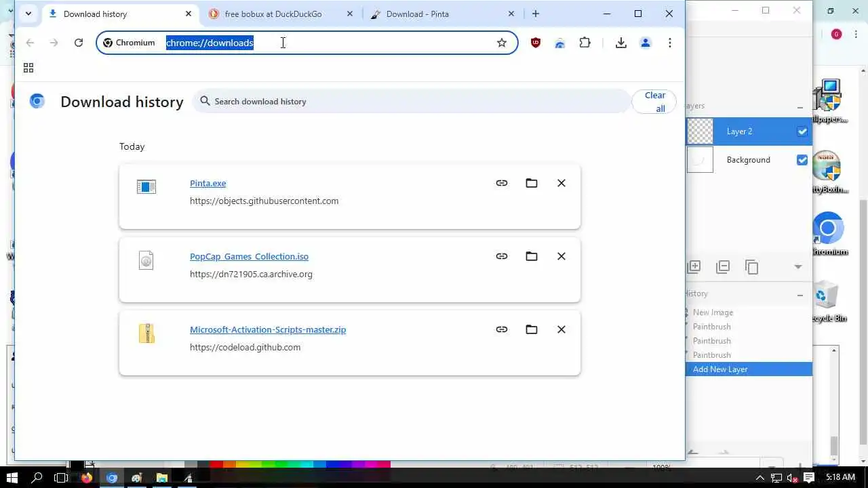Screen dimensions: 868x488
Task: Open the profile avatar menu
Action: click(646, 43)
